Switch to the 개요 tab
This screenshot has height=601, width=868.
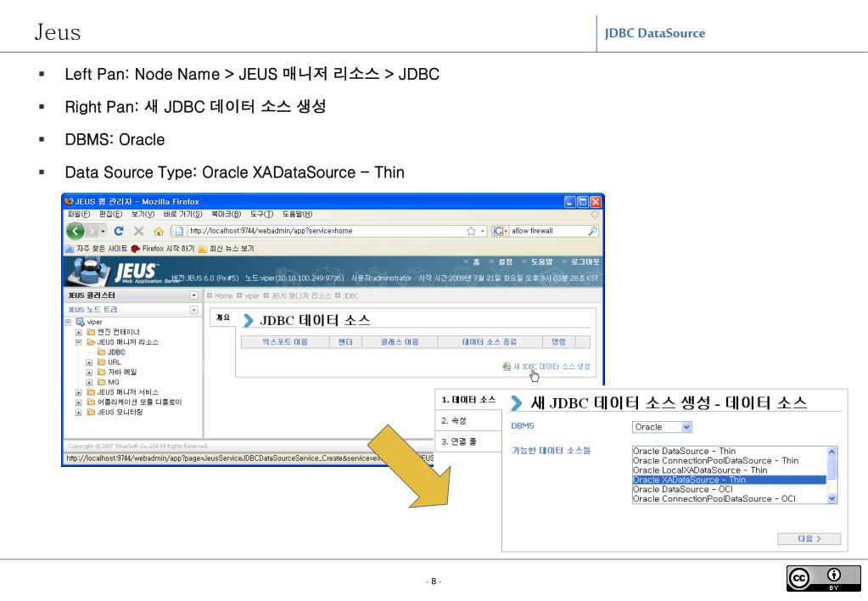[222, 317]
